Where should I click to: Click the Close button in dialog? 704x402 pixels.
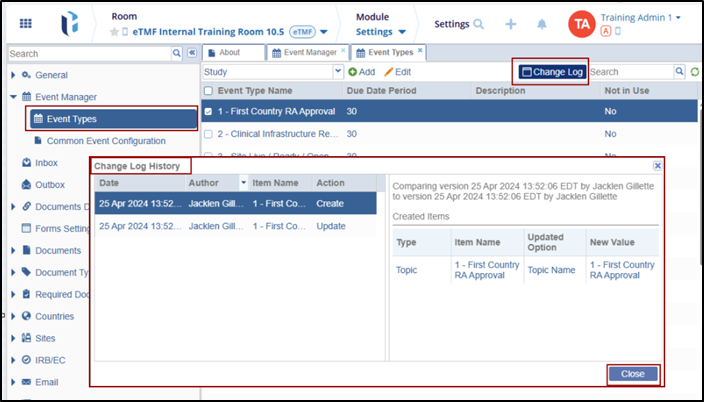coord(632,373)
